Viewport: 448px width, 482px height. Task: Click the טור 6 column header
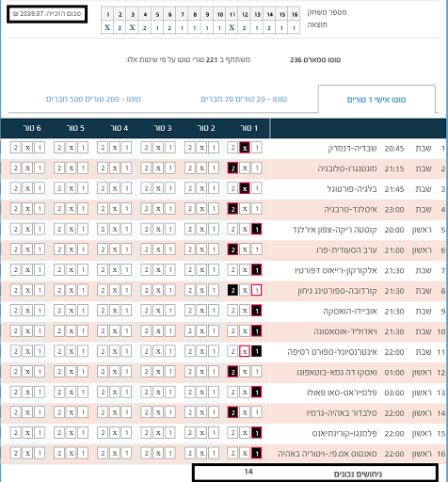(x=32, y=128)
